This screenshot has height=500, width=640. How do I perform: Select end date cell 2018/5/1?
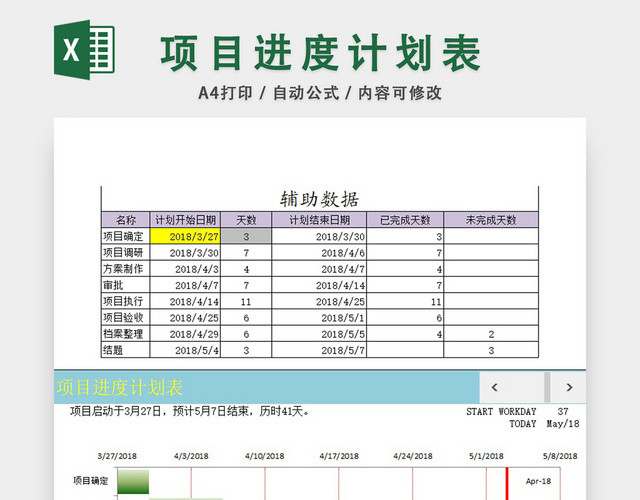[319, 318]
